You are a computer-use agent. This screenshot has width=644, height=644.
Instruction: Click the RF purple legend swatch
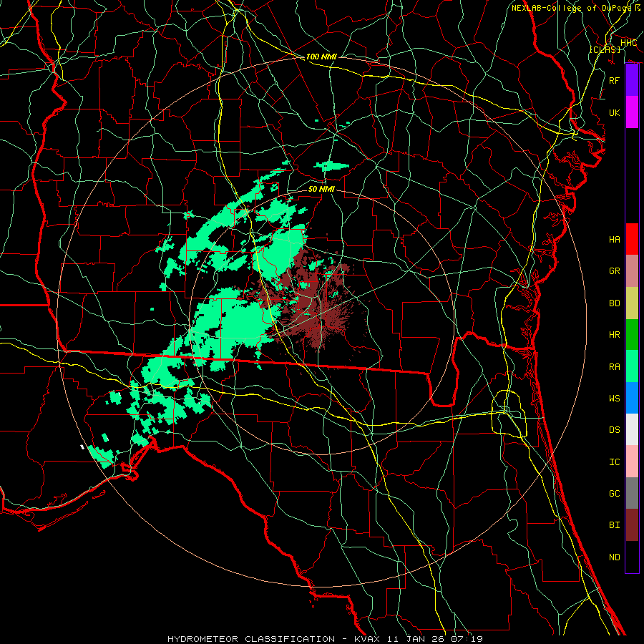(632, 80)
